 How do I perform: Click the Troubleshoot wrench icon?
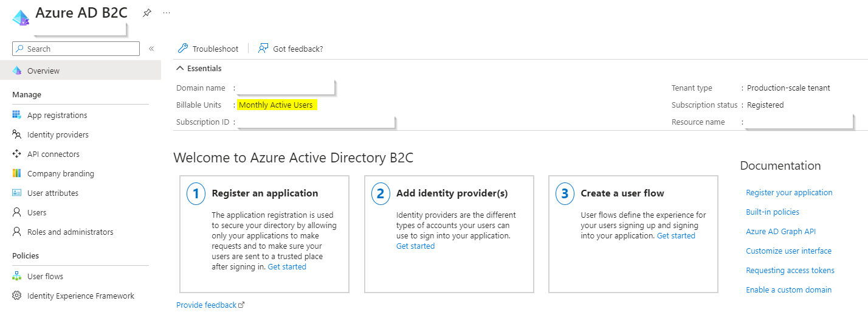[x=182, y=49]
